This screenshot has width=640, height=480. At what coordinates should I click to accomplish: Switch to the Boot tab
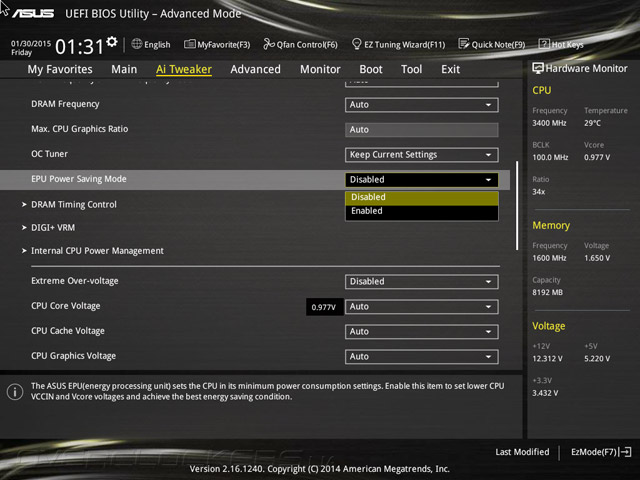click(371, 69)
